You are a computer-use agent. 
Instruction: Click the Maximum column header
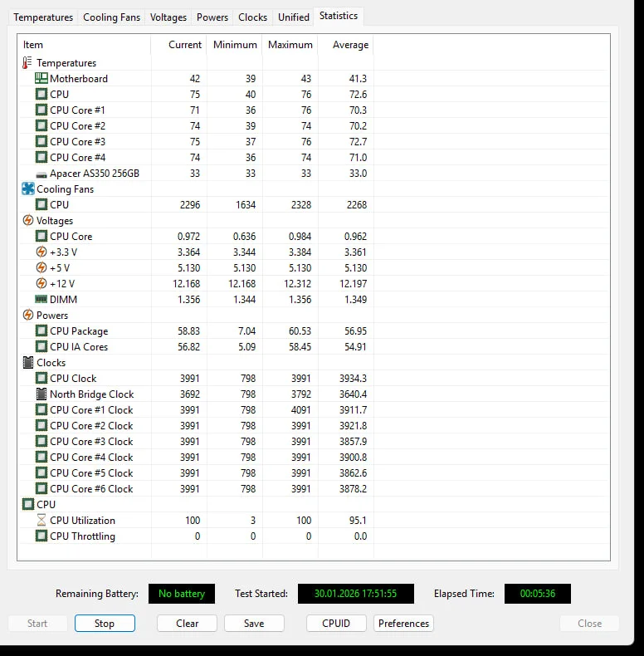(290, 45)
